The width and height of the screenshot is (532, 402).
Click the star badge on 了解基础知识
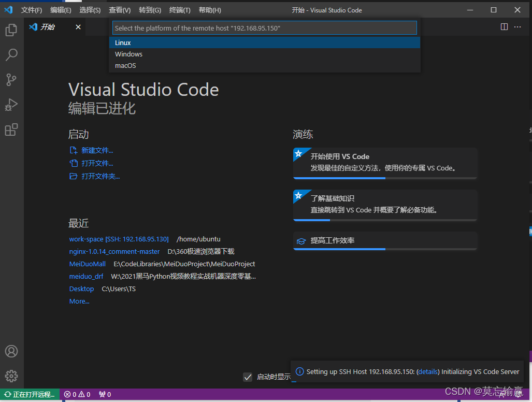coord(298,196)
